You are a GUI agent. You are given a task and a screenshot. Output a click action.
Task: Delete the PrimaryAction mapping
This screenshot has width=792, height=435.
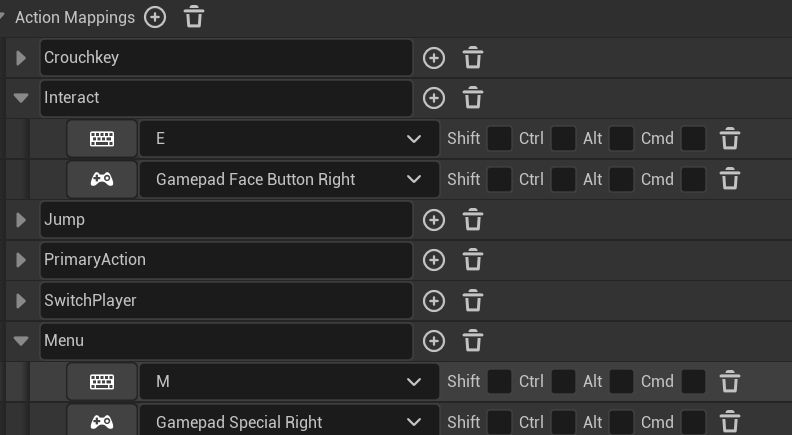point(473,260)
